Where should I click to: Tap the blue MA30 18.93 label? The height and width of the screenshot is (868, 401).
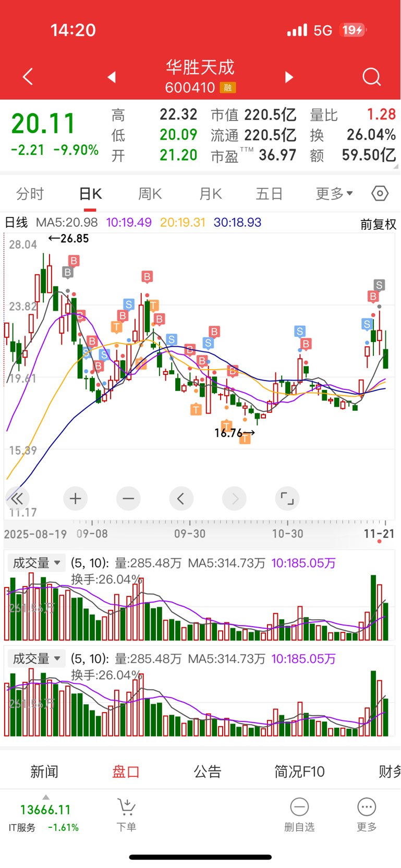[238, 223]
